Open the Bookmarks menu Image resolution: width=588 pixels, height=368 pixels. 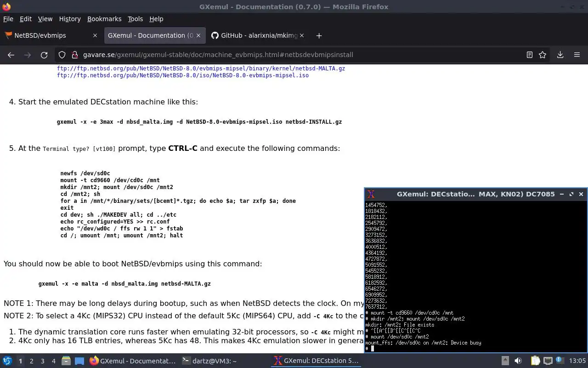tap(104, 19)
